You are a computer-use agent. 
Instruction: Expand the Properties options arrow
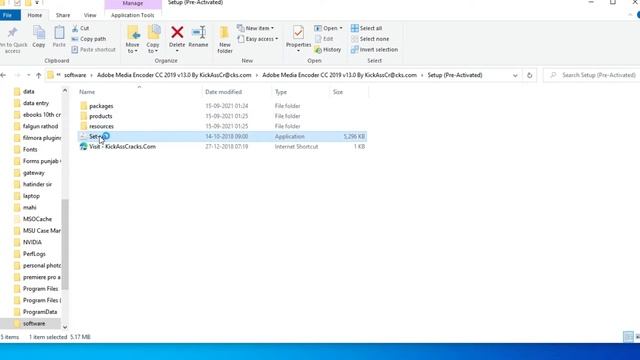[x=298, y=51]
